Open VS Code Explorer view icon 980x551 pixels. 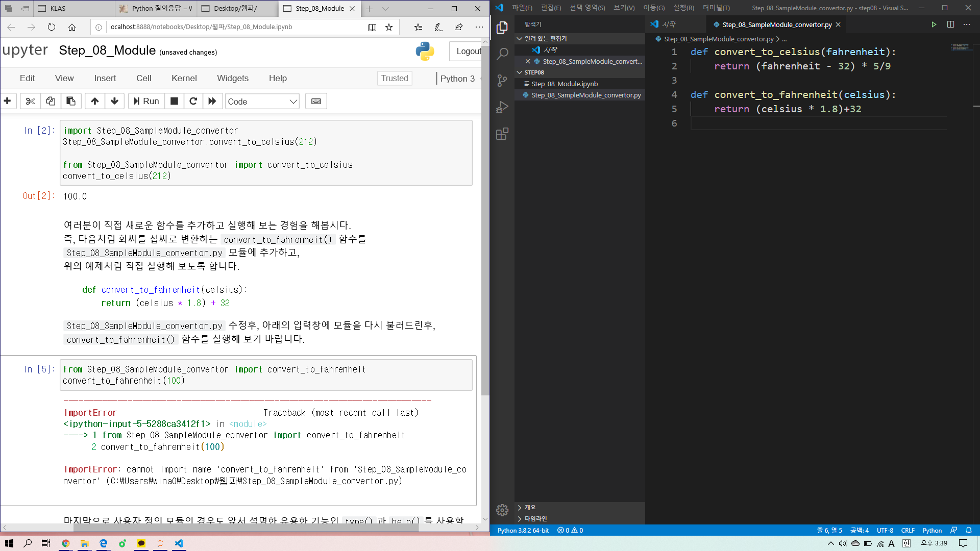(x=502, y=28)
